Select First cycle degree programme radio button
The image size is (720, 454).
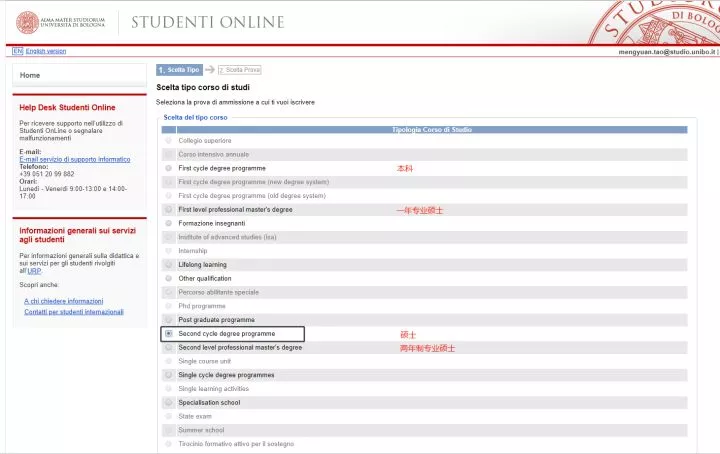[169, 168]
